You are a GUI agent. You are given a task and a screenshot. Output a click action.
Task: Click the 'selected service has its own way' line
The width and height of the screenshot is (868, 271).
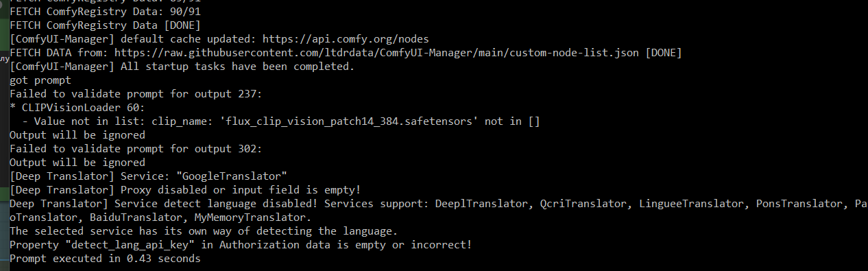(204, 231)
